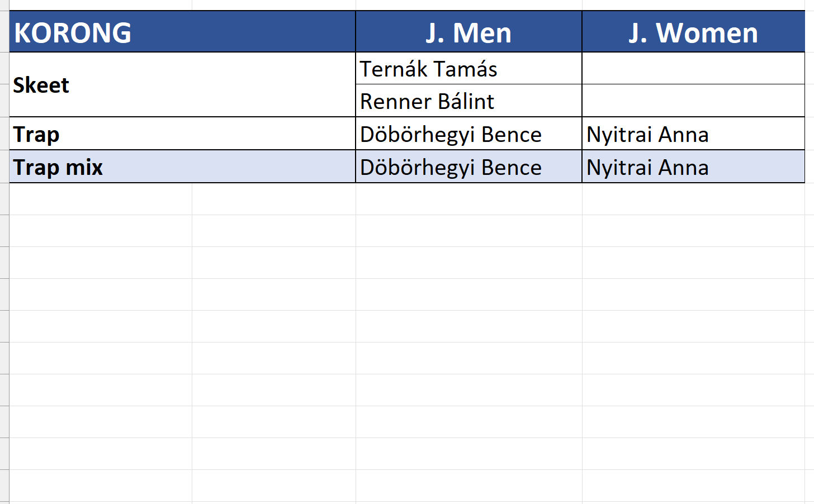Click Döbörhegyi Bence in the Trap row

coord(468,134)
